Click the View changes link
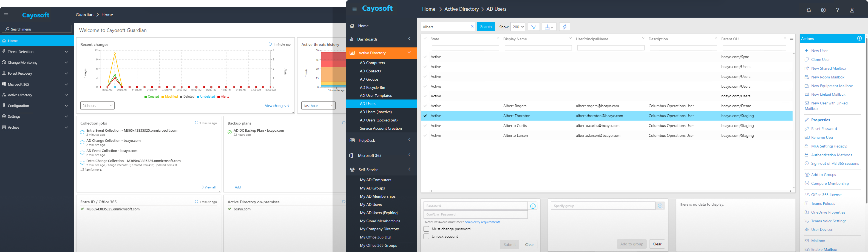The height and width of the screenshot is (252, 868). pyautogui.click(x=277, y=106)
